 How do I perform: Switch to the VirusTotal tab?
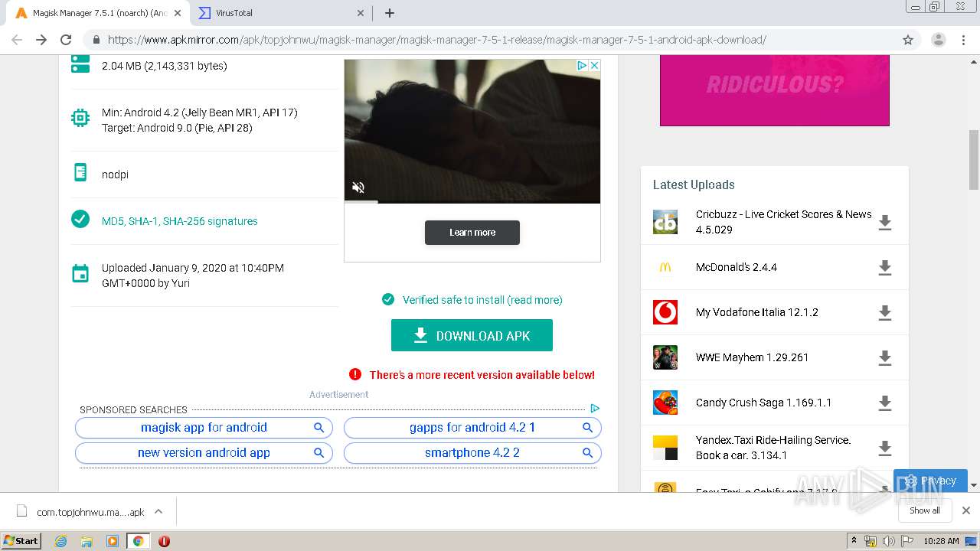280,13
